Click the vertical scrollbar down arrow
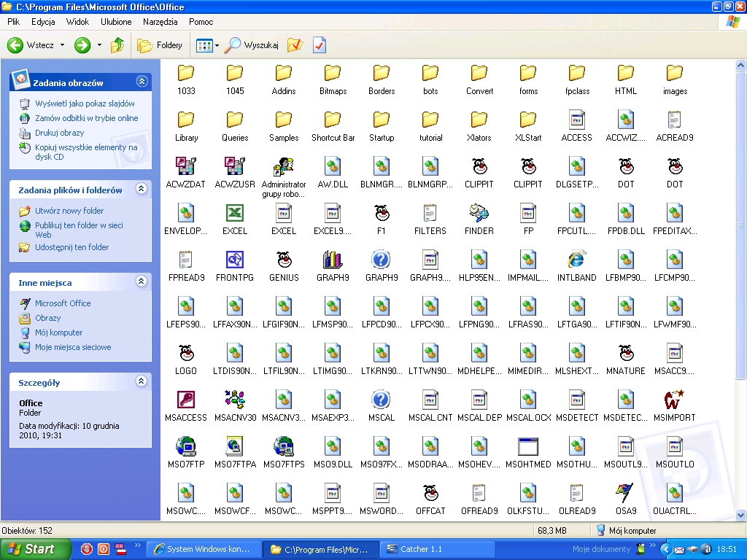Viewport: 747px width, 560px height. click(741, 516)
